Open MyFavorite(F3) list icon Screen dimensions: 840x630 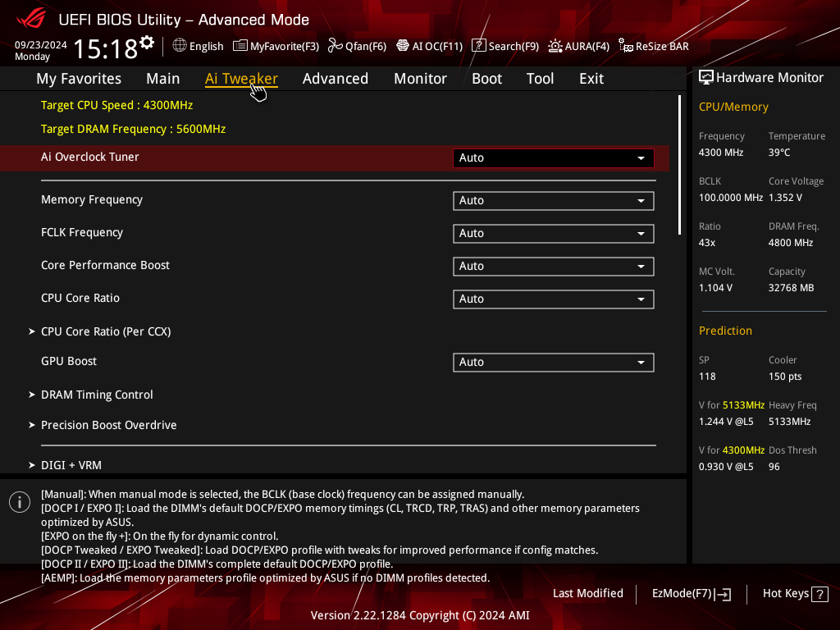pos(240,46)
